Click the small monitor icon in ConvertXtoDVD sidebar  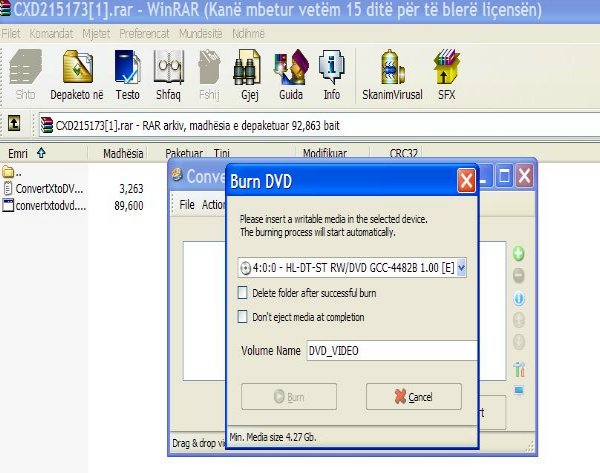(x=519, y=391)
